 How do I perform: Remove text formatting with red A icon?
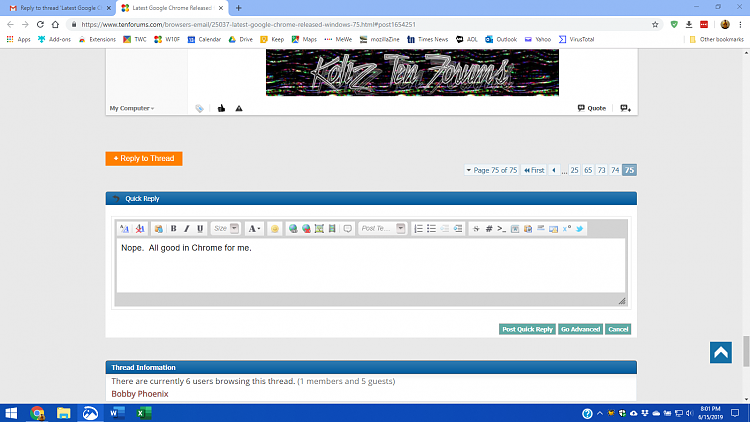tap(140, 229)
